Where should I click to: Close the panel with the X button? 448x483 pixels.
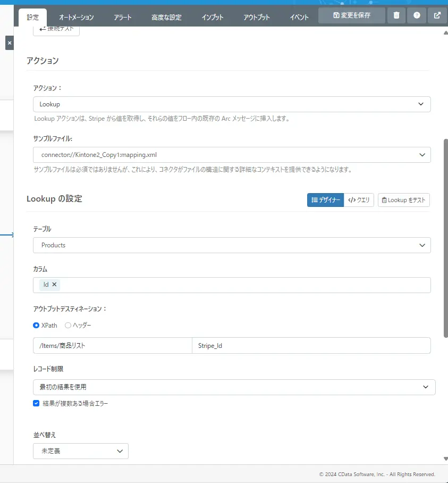click(x=10, y=43)
